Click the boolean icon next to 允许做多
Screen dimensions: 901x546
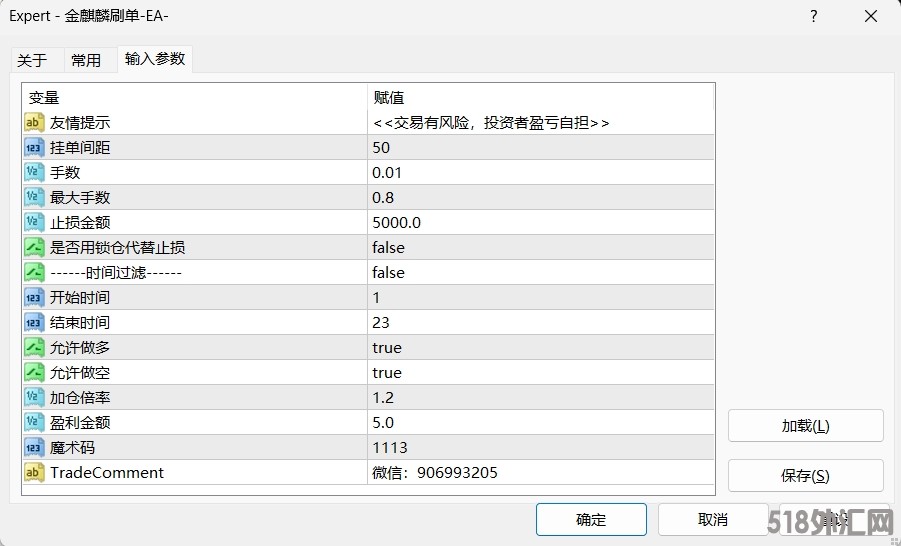pyautogui.click(x=34, y=348)
